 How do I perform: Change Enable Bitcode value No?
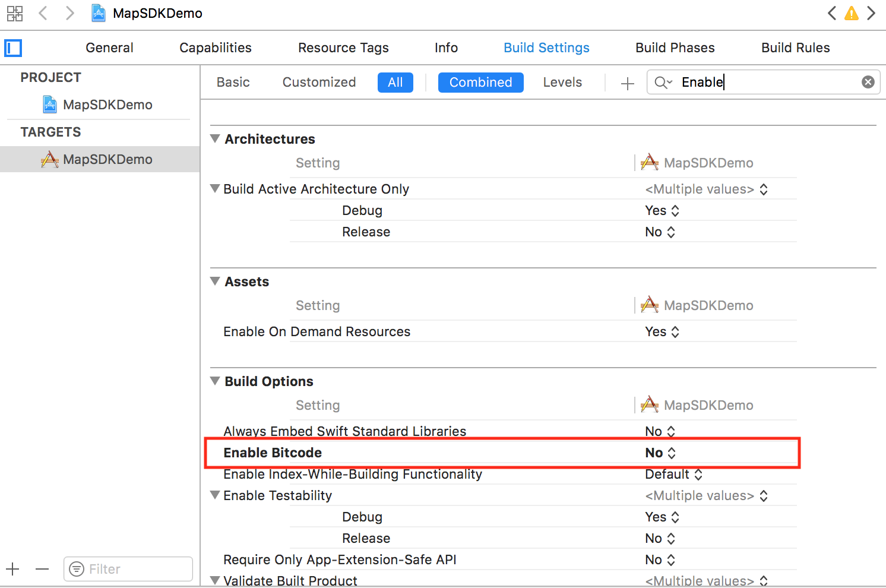pos(660,453)
